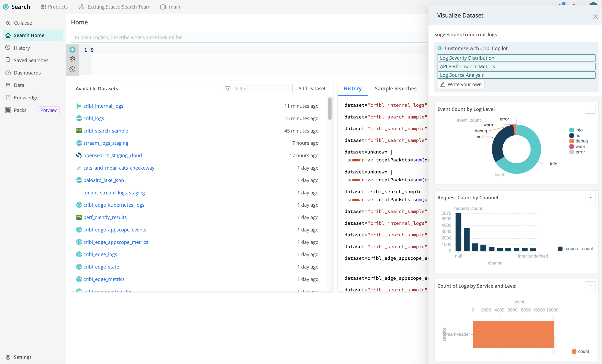Select first history query cribl_internal_logs
The height and width of the screenshot is (364, 602).
(386, 105)
